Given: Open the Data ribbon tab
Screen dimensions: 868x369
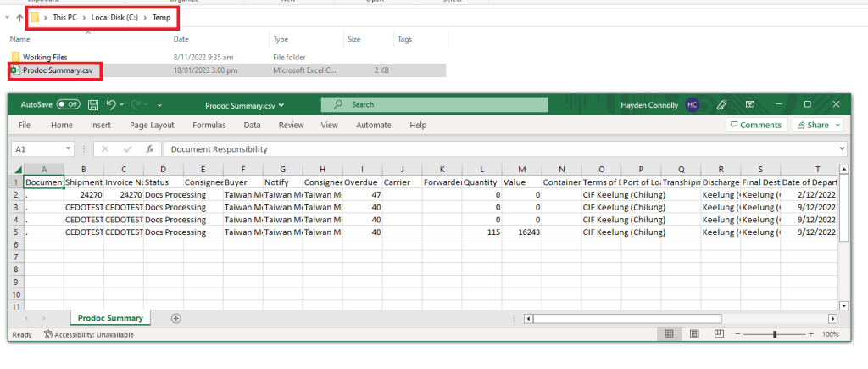Looking at the screenshot, I should coord(252,126).
